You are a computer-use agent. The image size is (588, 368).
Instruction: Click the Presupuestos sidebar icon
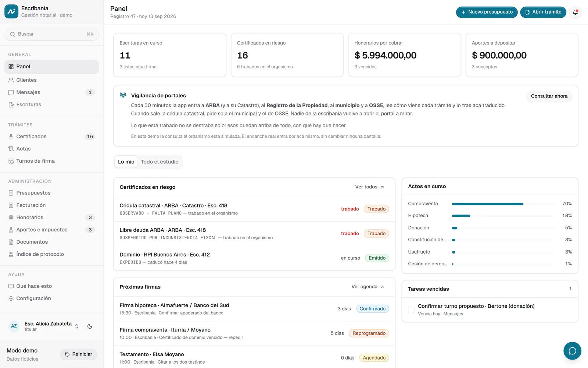coord(11,193)
